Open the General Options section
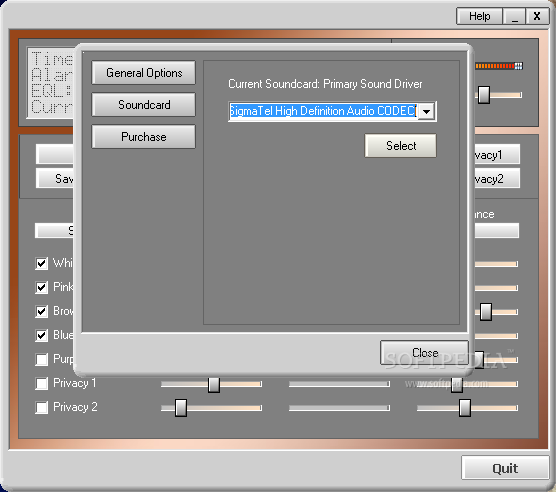The image size is (556, 492). pyautogui.click(x=144, y=73)
